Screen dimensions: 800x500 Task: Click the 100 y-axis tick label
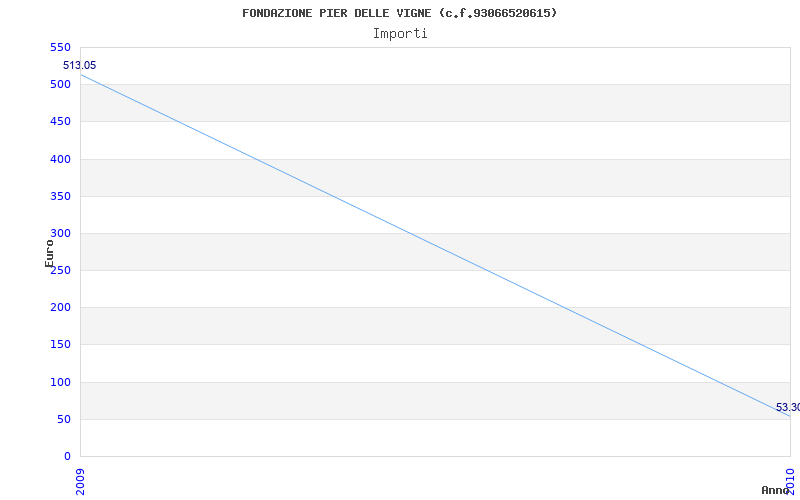60,383
